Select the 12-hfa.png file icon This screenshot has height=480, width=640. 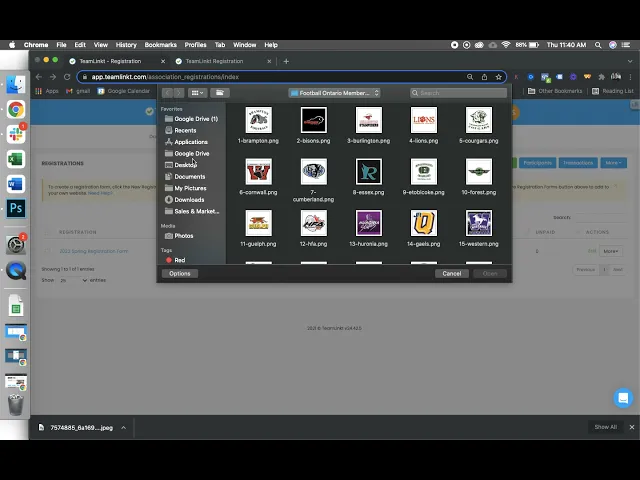pyautogui.click(x=313, y=223)
